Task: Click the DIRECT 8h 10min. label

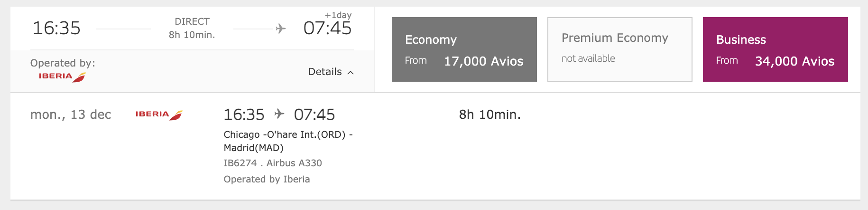Action: coord(192,28)
